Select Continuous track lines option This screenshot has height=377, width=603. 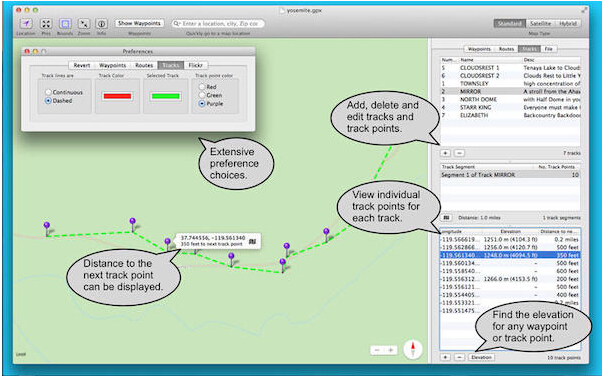(48, 92)
